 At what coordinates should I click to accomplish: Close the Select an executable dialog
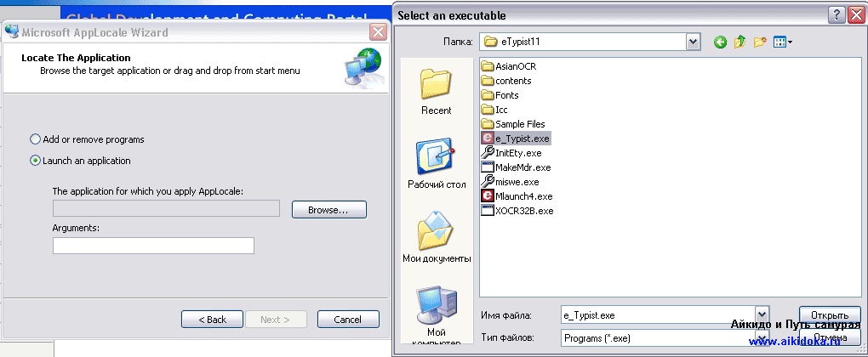(x=856, y=15)
